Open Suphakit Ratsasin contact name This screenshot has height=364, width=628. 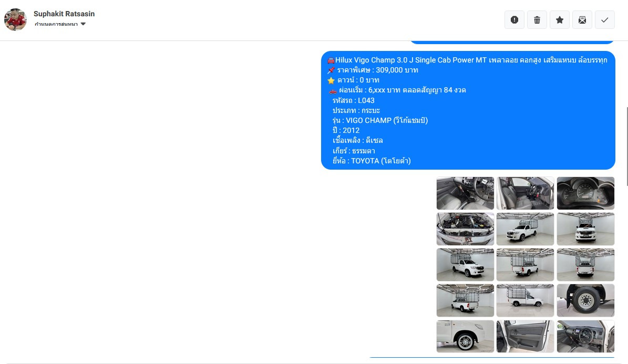pyautogui.click(x=64, y=14)
